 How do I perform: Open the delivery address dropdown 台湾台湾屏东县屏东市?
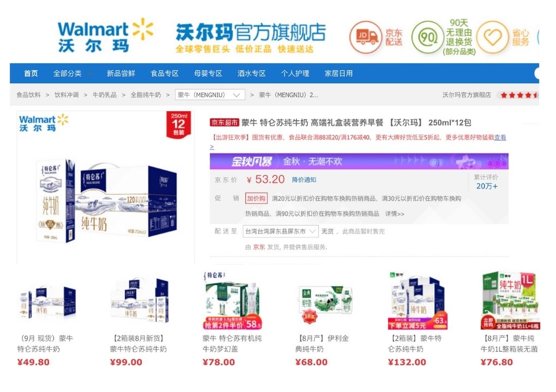tap(281, 231)
